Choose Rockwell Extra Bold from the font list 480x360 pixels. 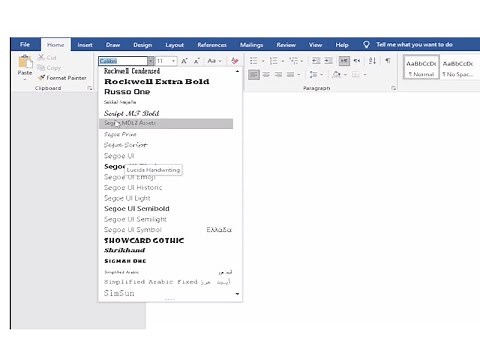tap(166, 81)
